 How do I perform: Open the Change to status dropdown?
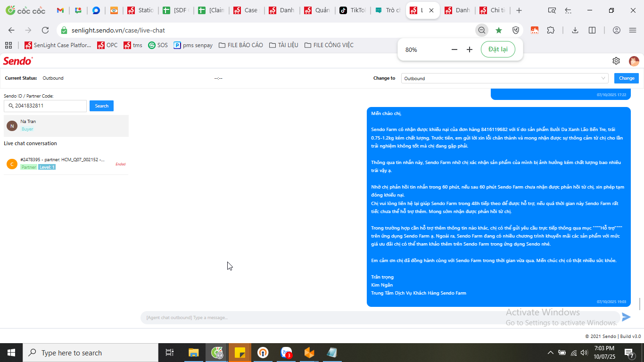pyautogui.click(x=505, y=78)
